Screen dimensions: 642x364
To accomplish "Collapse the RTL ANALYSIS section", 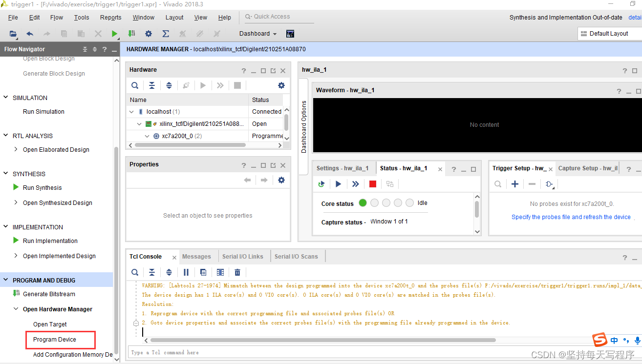I will pos(6,136).
